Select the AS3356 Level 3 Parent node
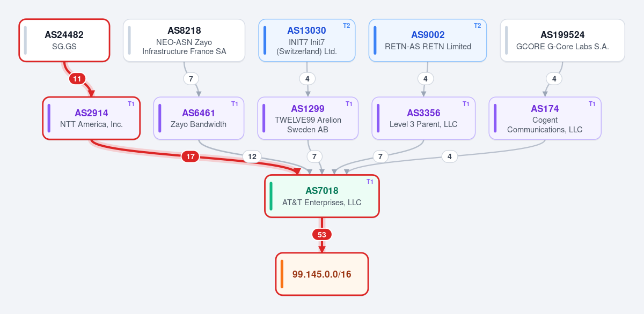This screenshot has height=314, width=644. (423, 118)
